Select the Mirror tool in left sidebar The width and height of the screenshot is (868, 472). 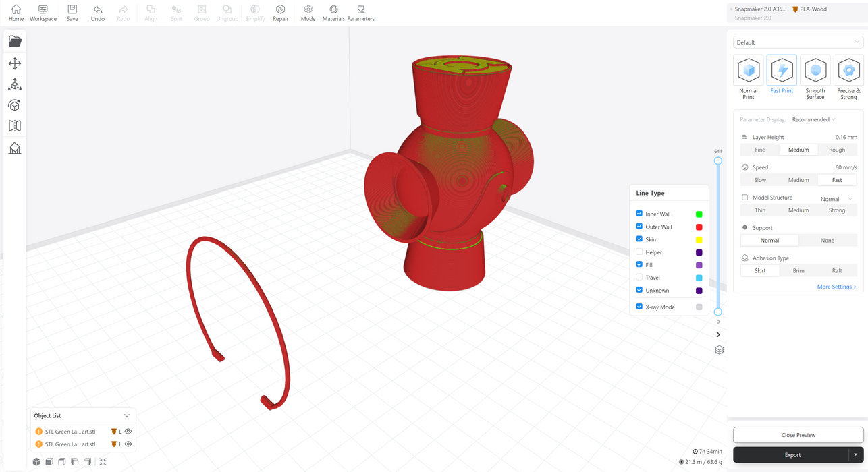click(x=15, y=126)
